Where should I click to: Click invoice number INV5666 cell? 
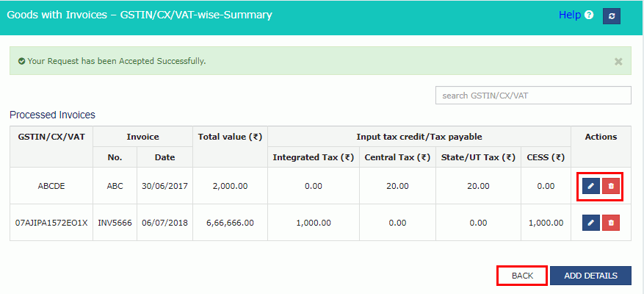coord(115,223)
